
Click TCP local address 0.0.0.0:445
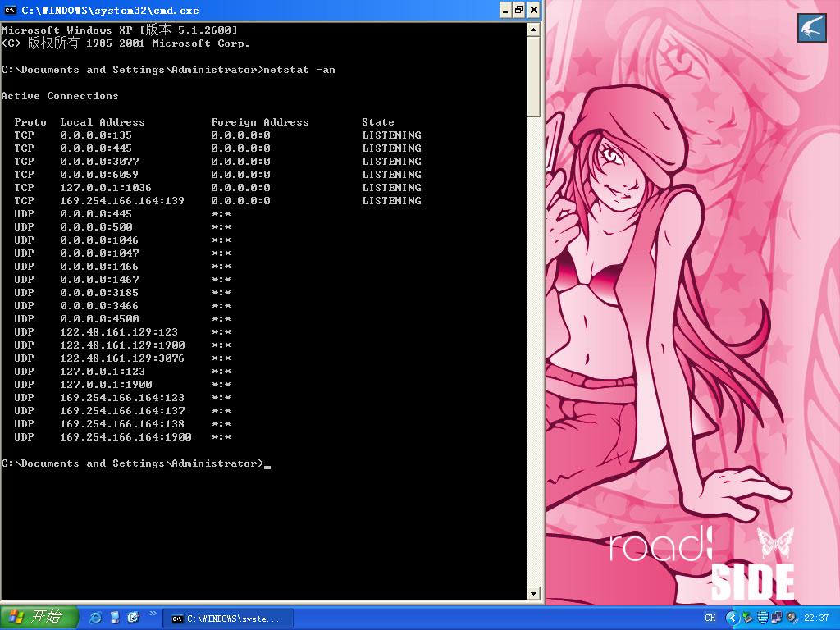click(96, 148)
